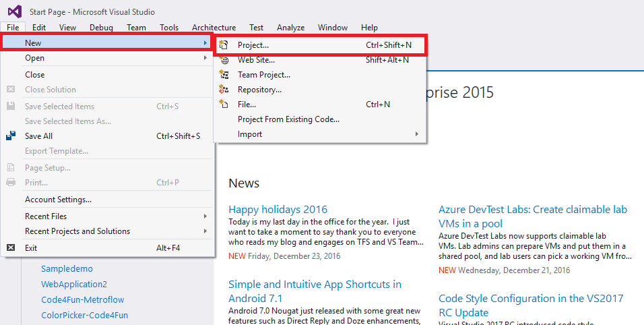Expand the Import submenu arrow
The image size is (644, 325).
[x=416, y=134]
